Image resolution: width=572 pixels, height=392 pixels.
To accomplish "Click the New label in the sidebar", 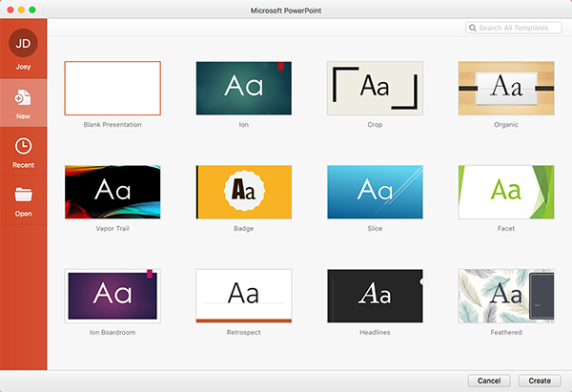I will point(23,116).
